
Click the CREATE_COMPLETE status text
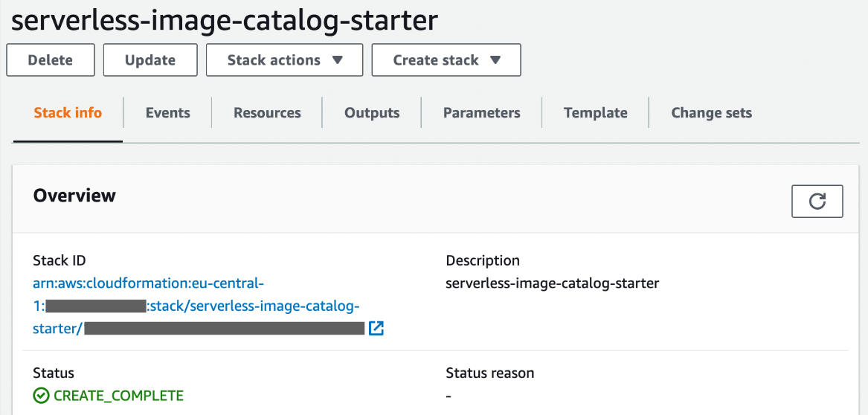(x=118, y=396)
